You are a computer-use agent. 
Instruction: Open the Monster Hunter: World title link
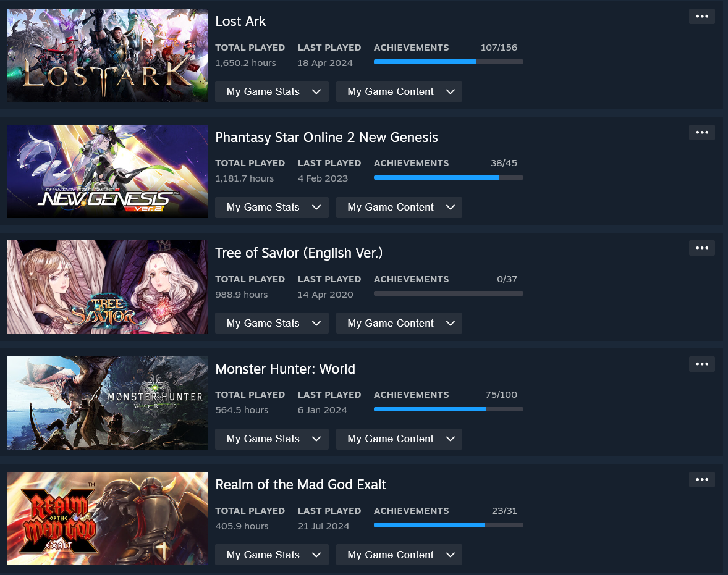285,369
